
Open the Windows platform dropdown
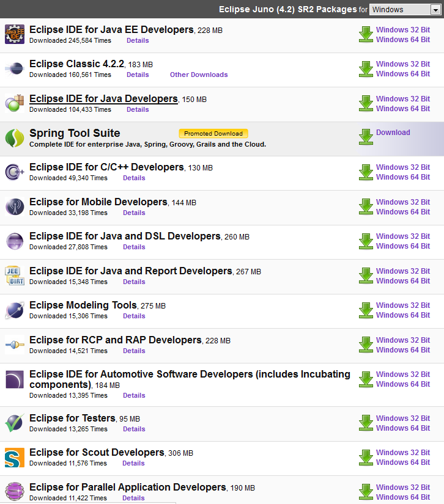point(405,10)
